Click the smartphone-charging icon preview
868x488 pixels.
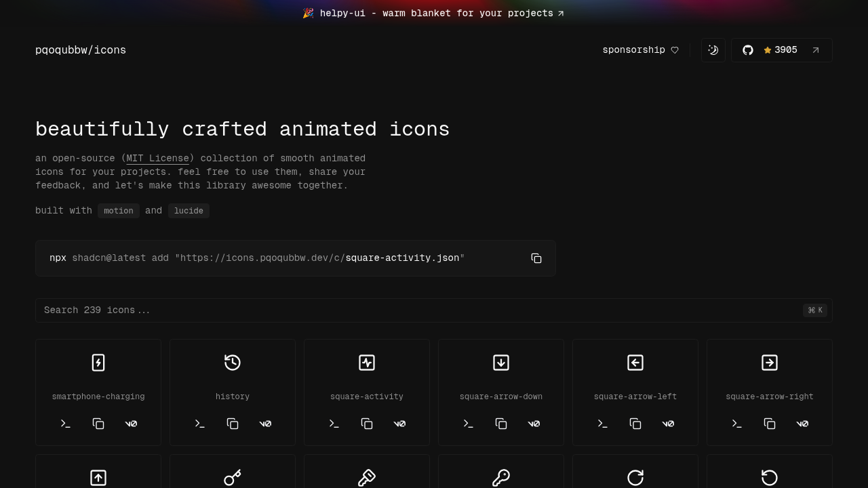coord(98,363)
